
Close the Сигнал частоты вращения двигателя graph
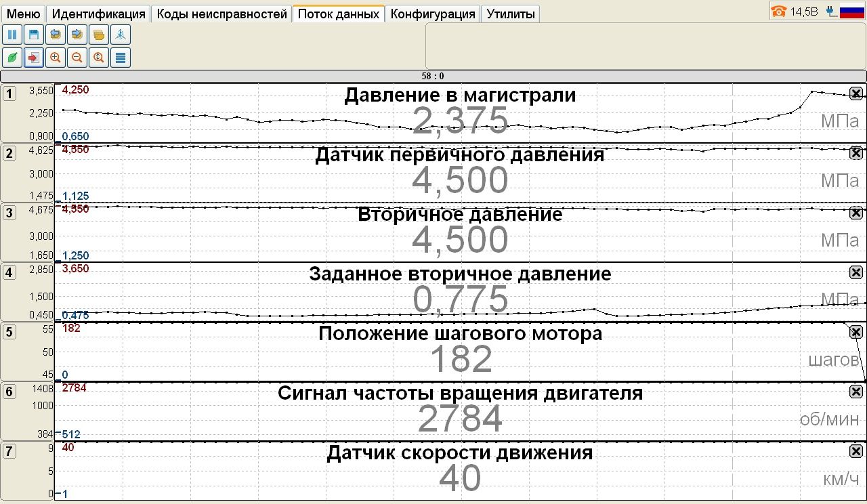[x=856, y=392]
